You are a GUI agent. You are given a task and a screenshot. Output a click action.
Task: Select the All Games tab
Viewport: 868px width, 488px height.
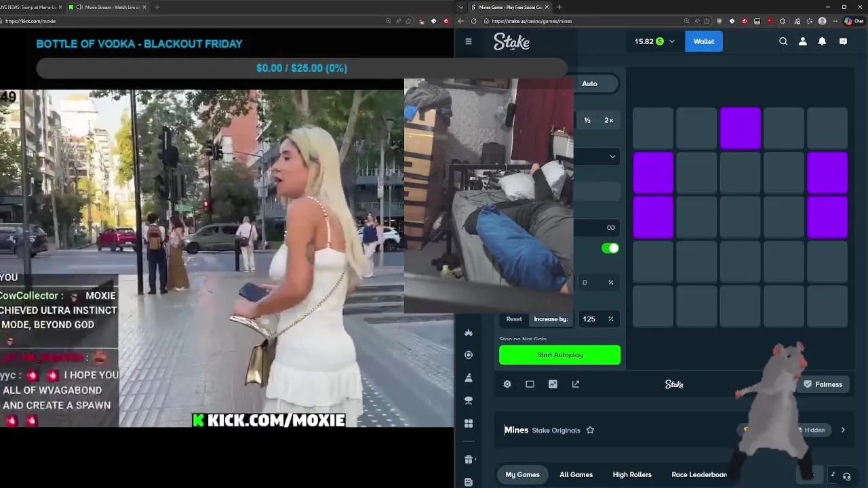(x=576, y=474)
